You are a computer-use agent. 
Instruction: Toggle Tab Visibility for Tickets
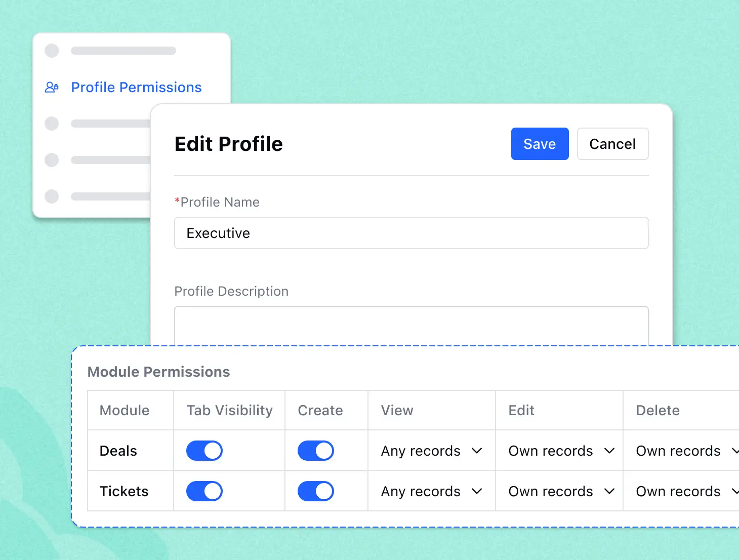pos(204,491)
